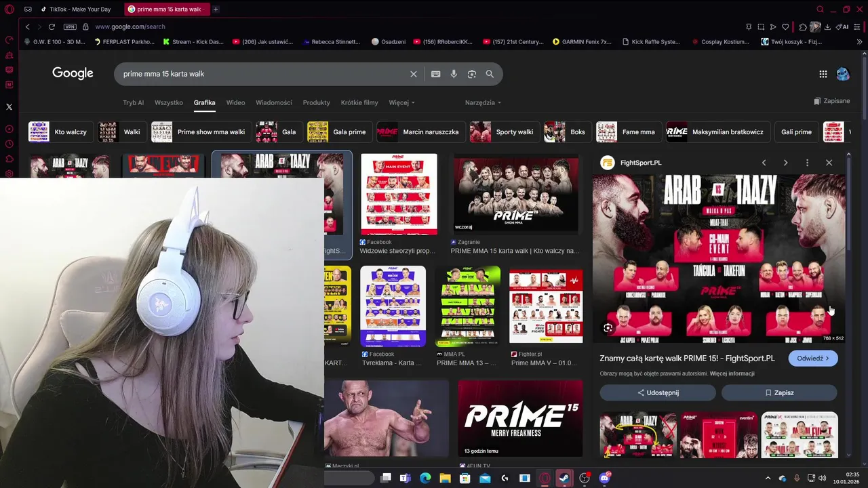Click the Google logo
The image size is (868, 488).
click(73, 73)
